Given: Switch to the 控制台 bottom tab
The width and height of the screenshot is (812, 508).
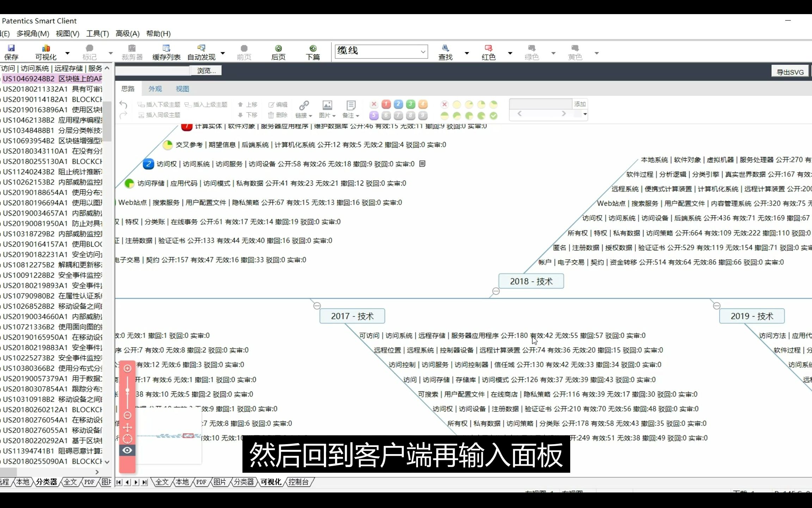Looking at the screenshot, I should (299, 482).
